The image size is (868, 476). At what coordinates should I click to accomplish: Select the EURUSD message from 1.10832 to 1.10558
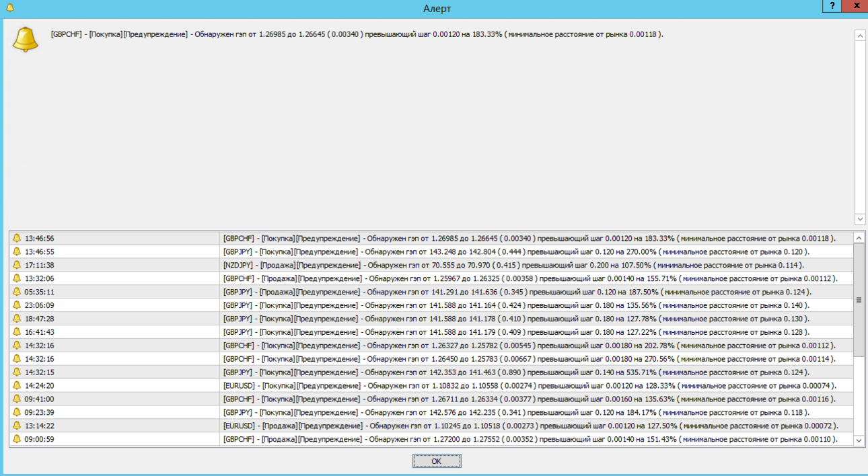coord(531,386)
